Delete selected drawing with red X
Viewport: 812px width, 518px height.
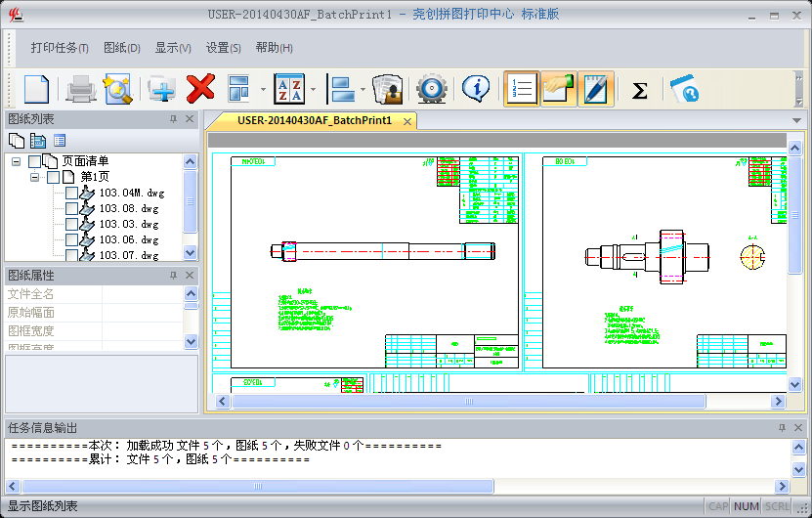[x=200, y=89]
